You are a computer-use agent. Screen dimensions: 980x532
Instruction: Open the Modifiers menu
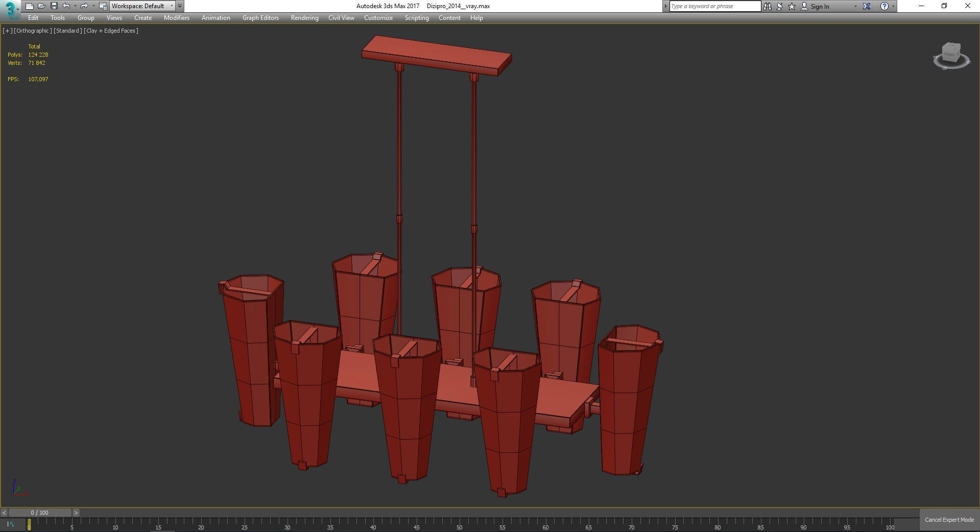pyautogui.click(x=177, y=18)
